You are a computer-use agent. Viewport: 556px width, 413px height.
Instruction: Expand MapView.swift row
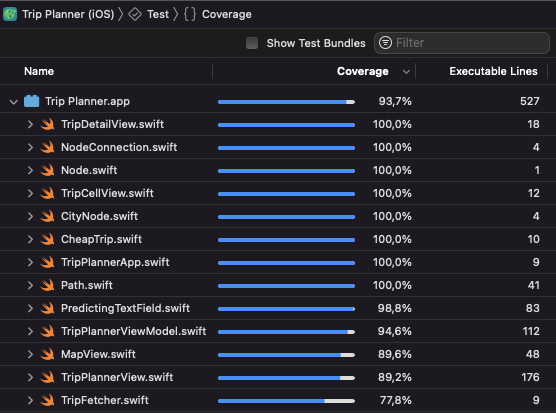tap(30, 354)
